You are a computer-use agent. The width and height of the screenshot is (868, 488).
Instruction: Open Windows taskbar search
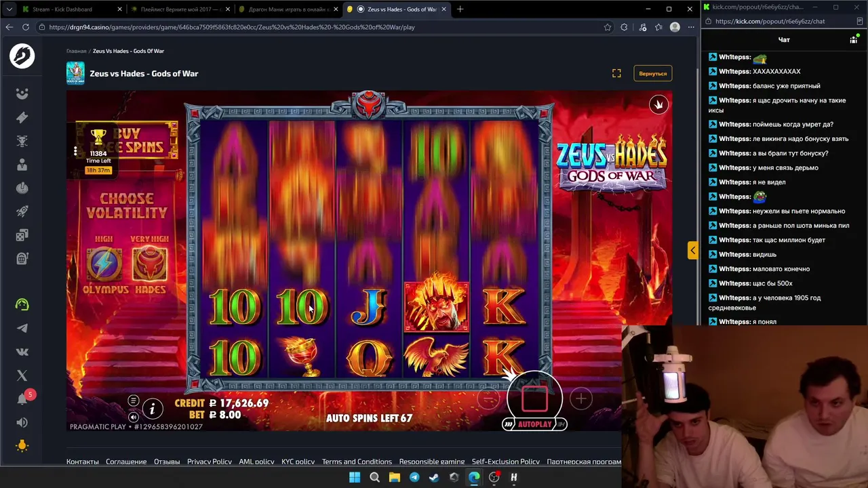[374, 477]
